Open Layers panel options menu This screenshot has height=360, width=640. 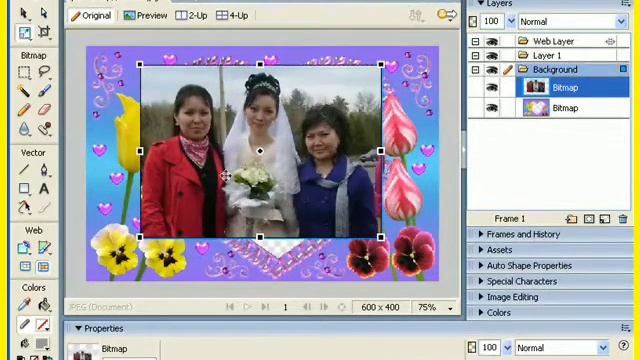point(625,3)
